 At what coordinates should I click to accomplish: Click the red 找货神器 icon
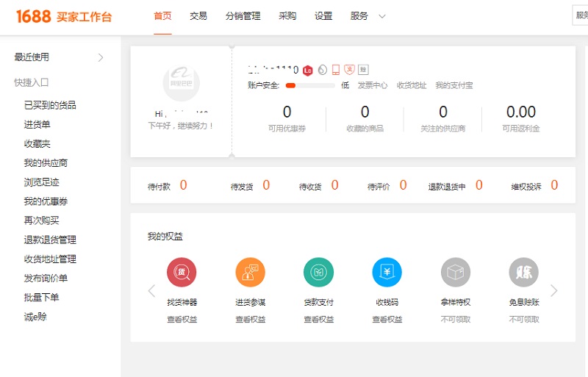[182, 272]
